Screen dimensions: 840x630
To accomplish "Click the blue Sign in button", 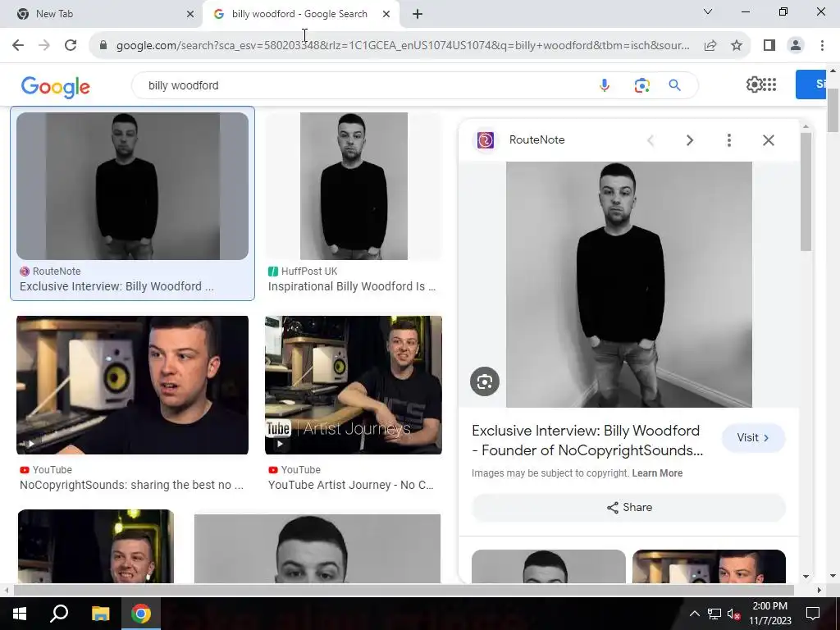I will click(x=811, y=84).
